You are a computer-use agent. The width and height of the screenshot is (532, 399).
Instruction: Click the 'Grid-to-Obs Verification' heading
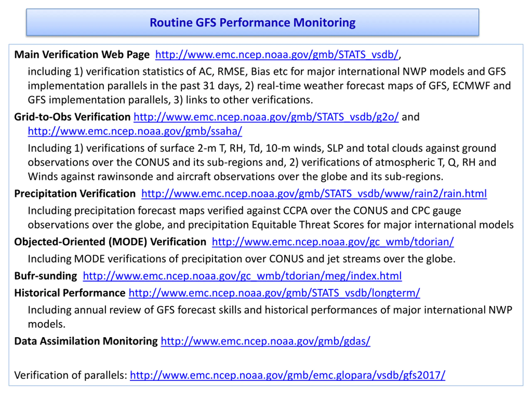click(x=72, y=117)
